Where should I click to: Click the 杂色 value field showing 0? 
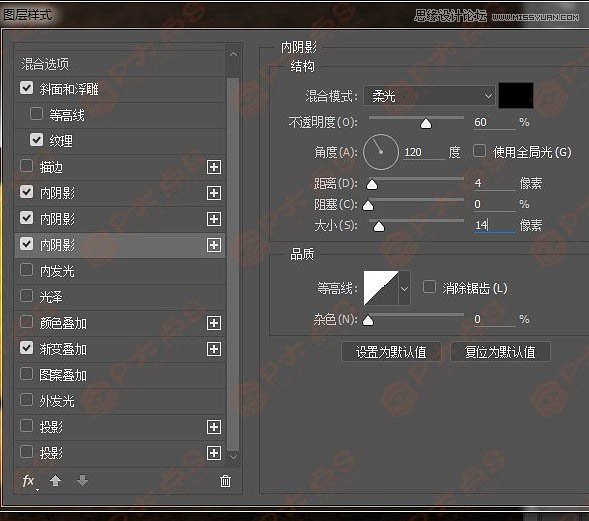pos(494,319)
